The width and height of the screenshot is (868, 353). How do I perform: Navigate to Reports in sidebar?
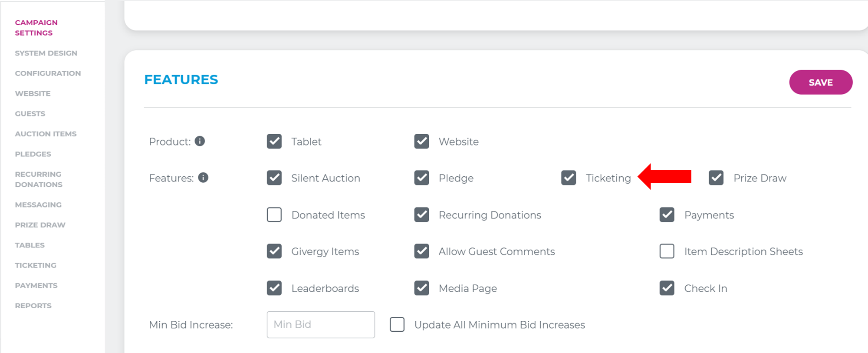tap(33, 305)
